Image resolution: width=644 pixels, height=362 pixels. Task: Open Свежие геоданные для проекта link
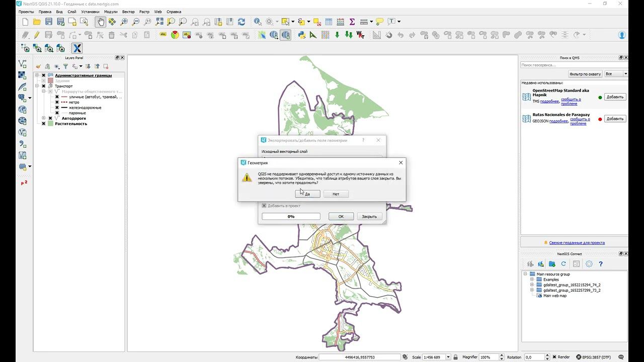click(x=577, y=242)
